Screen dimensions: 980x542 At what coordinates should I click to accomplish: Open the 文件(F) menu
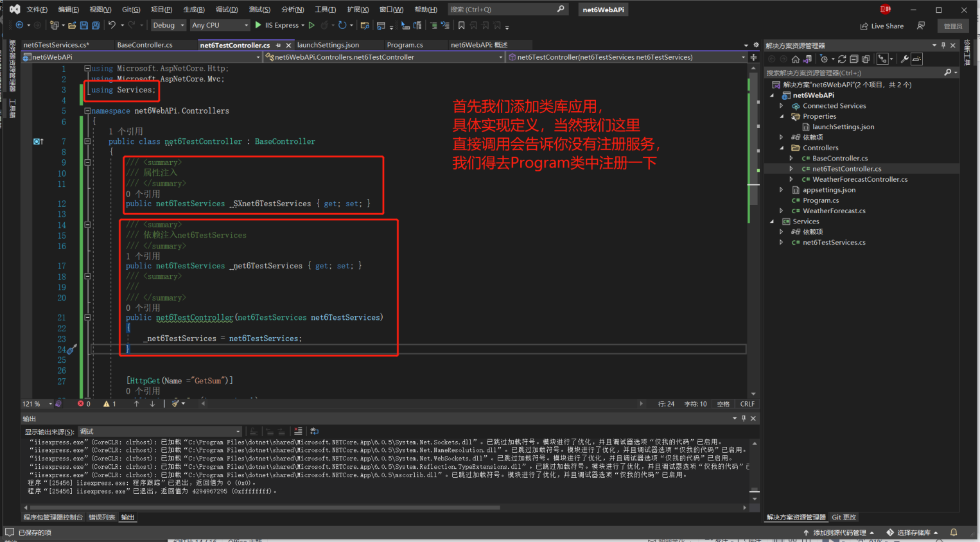(37, 10)
